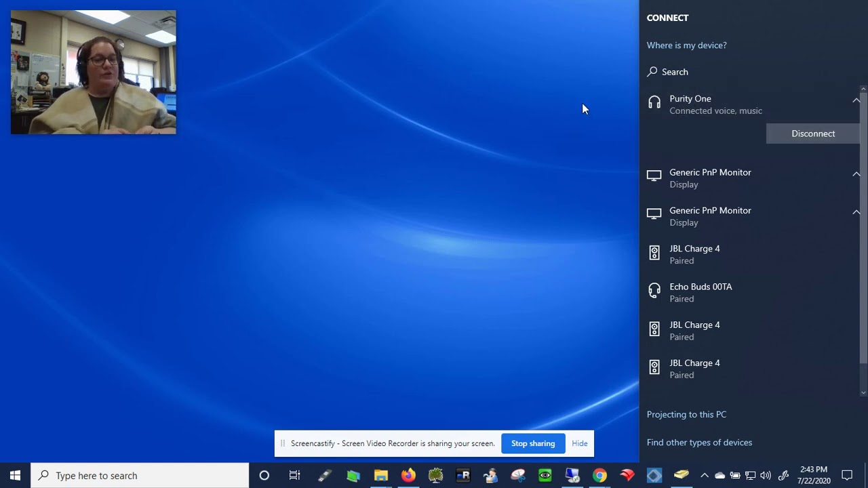The image size is (868, 488).
Task: Hide the Screencastify sharing bar
Action: 580,443
